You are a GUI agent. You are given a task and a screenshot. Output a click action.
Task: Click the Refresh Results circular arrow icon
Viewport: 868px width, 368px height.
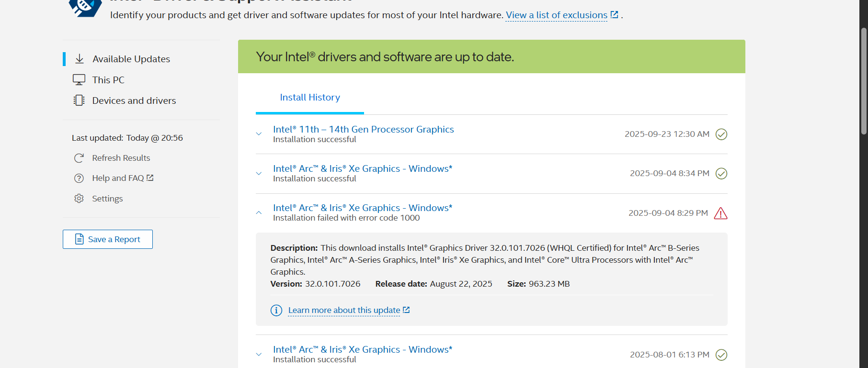(x=79, y=158)
